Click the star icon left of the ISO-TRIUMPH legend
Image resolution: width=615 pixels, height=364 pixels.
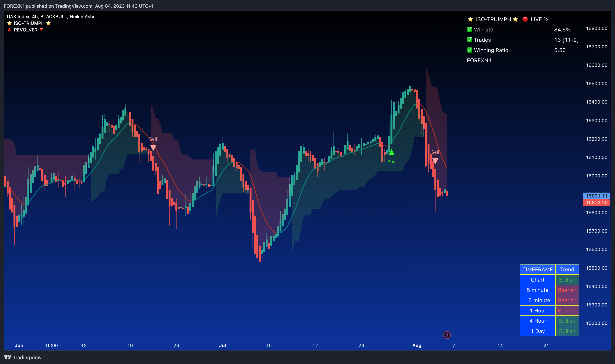pyautogui.click(x=9, y=23)
